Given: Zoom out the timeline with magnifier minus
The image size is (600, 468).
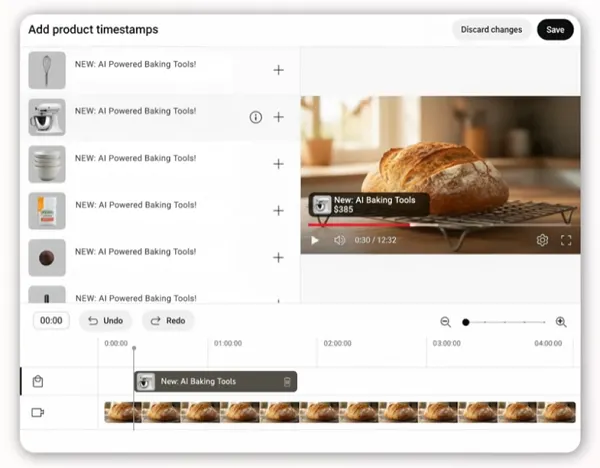Looking at the screenshot, I should (x=446, y=322).
